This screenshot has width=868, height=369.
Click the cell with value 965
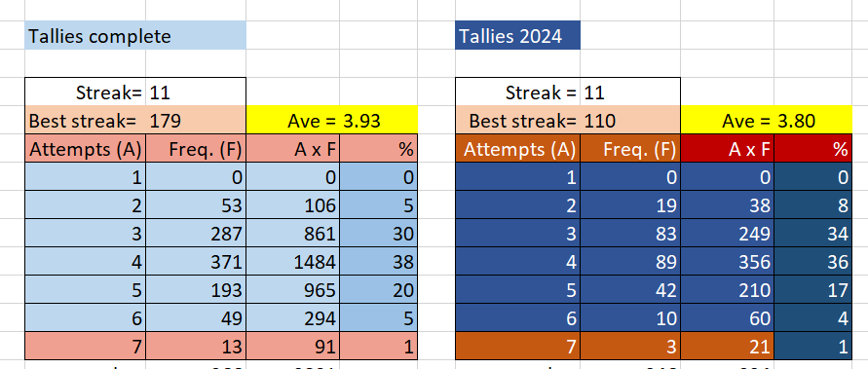click(293, 289)
